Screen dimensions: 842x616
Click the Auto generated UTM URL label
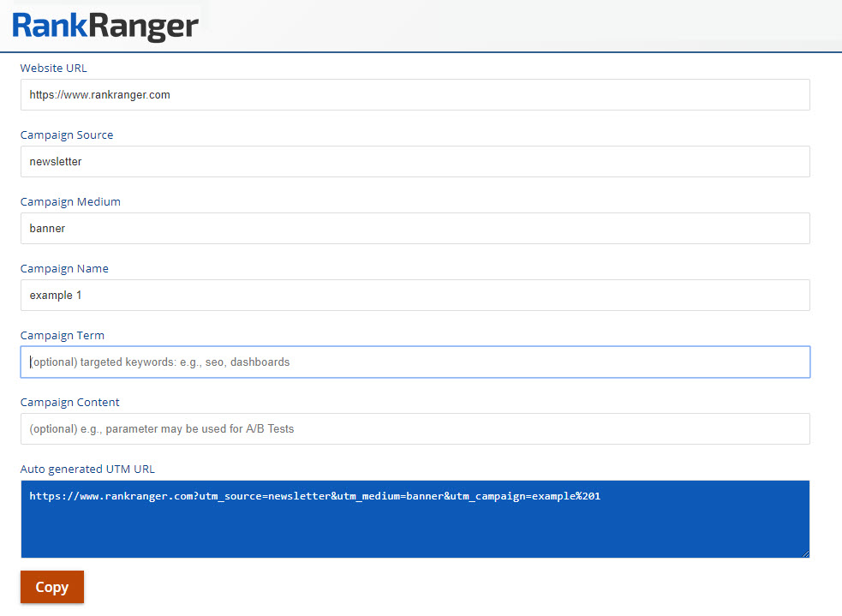87,469
